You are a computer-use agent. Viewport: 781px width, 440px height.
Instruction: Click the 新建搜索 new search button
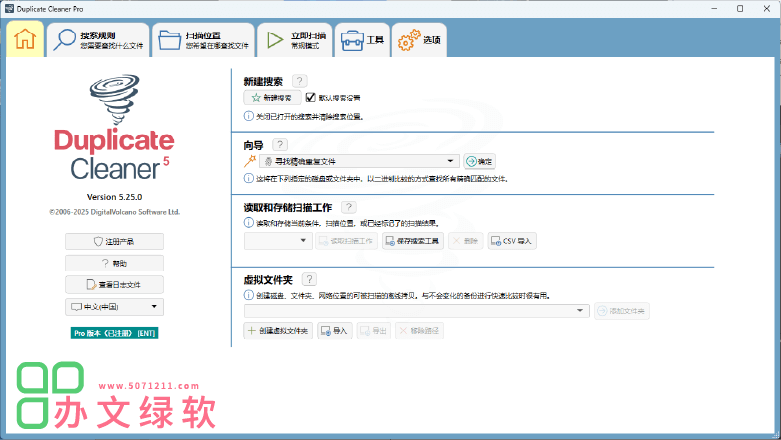[x=272, y=98]
